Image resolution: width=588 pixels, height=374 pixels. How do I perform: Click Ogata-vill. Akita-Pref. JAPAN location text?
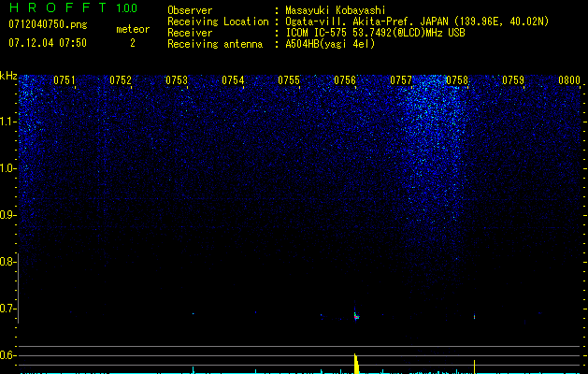point(417,22)
